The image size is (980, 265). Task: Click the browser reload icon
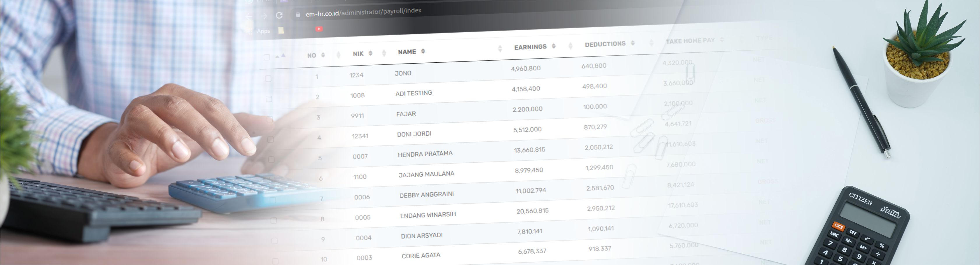(279, 15)
